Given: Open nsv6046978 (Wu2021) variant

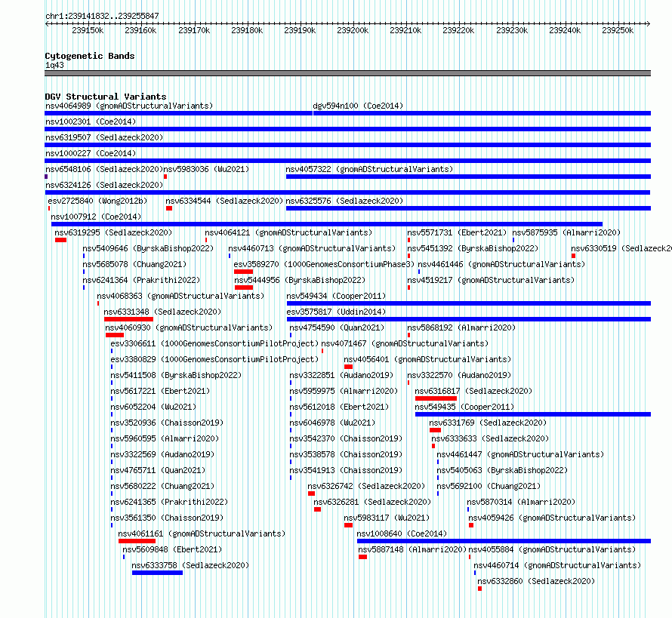Looking at the screenshot, I should (x=332, y=423).
